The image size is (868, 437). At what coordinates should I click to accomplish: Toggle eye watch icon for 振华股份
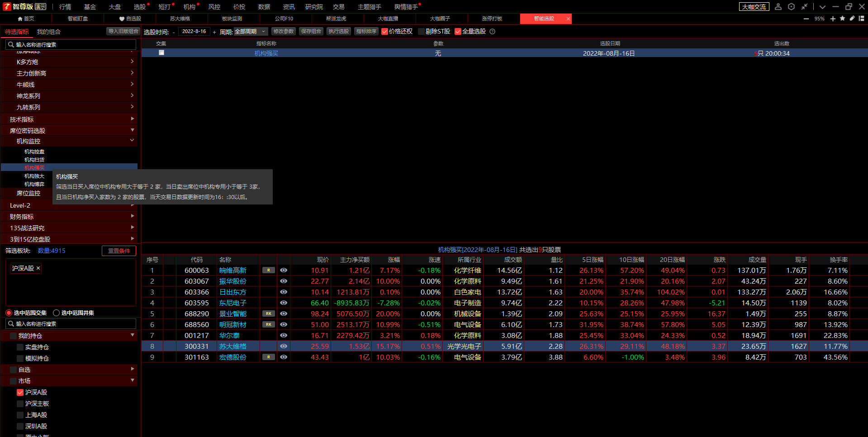[x=284, y=281]
